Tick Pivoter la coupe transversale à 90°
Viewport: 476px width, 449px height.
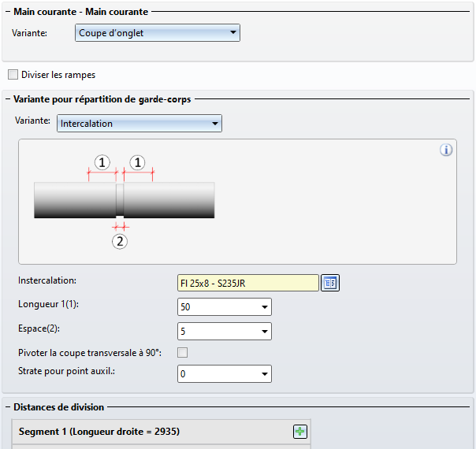[183, 353]
